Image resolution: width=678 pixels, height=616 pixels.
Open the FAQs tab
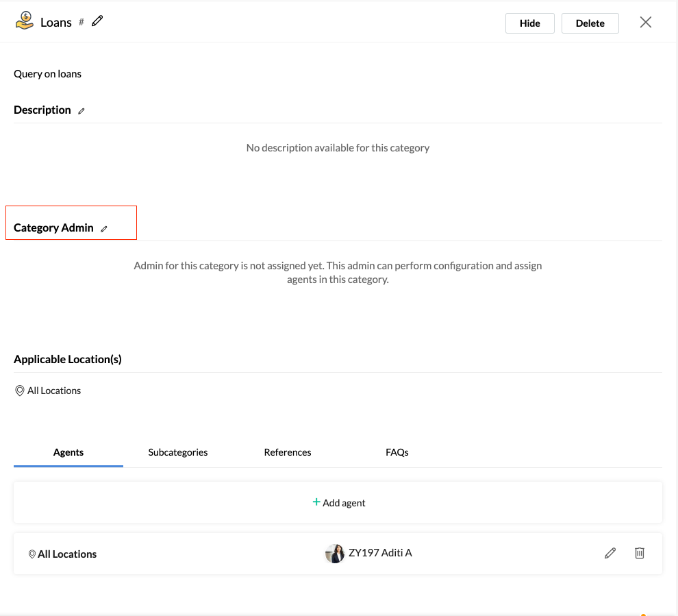click(397, 452)
